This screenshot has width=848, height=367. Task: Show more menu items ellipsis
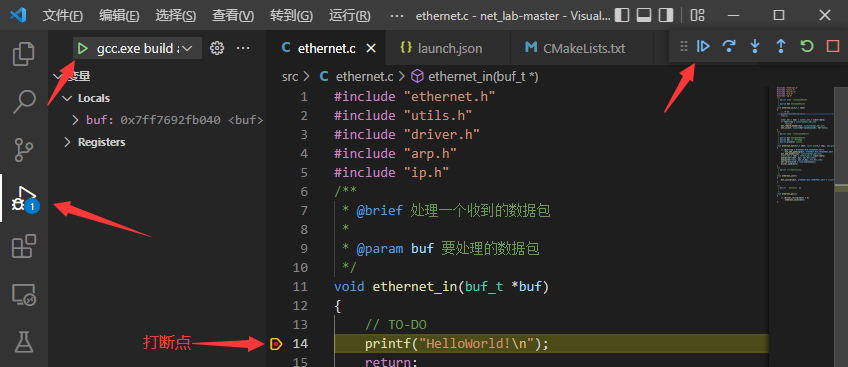[397, 16]
